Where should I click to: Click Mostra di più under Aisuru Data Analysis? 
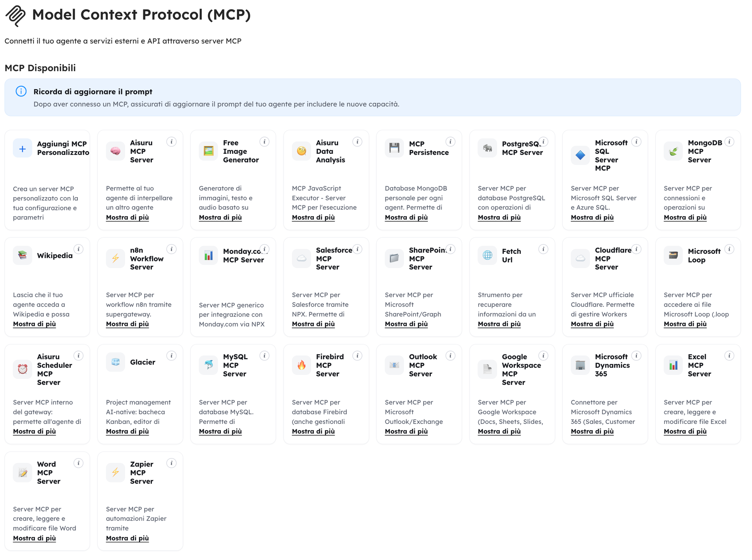[x=313, y=217]
